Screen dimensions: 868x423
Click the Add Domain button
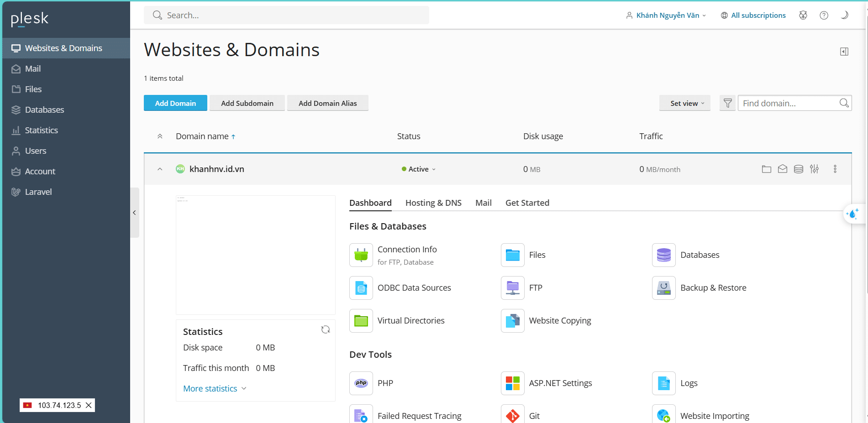[x=175, y=103]
